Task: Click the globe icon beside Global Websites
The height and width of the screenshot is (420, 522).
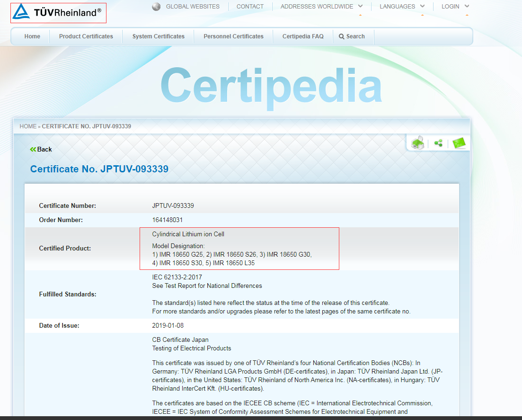Action: [156, 7]
